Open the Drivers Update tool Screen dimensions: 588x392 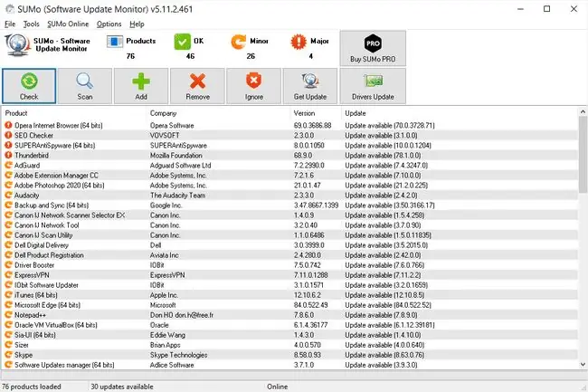373,86
